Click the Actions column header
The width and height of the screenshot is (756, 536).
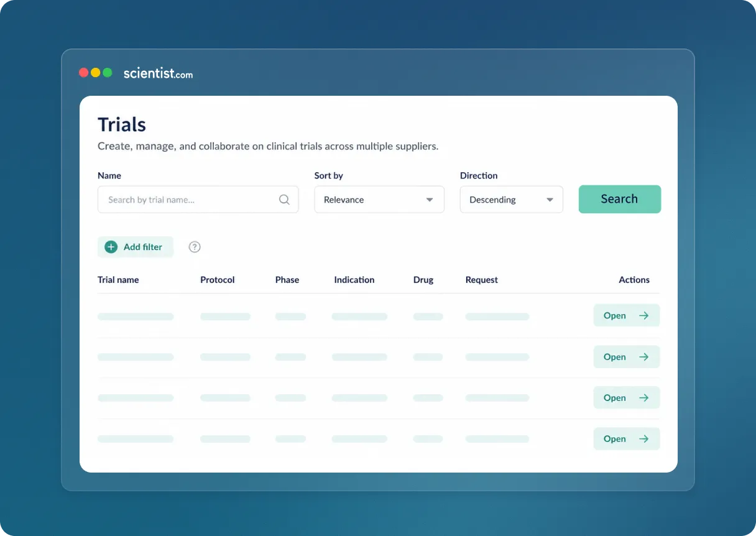(x=634, y=280)
